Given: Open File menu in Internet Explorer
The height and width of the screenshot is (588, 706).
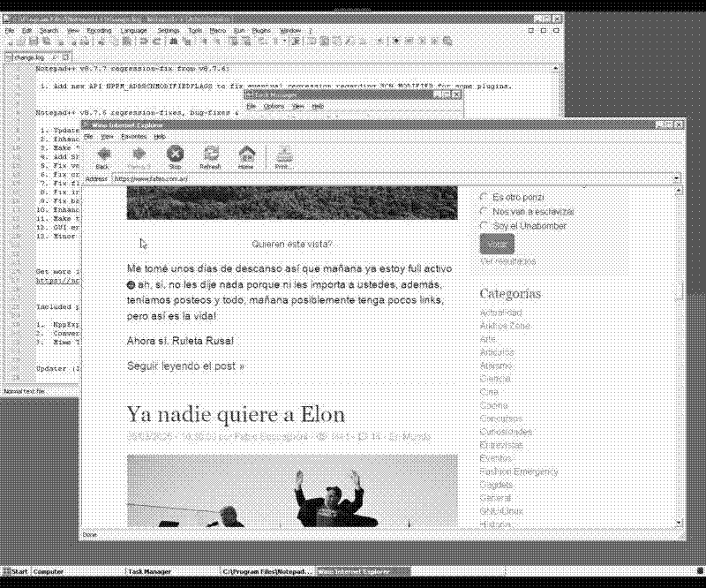Looking at the screenshot, I should [x=89, y=137].
